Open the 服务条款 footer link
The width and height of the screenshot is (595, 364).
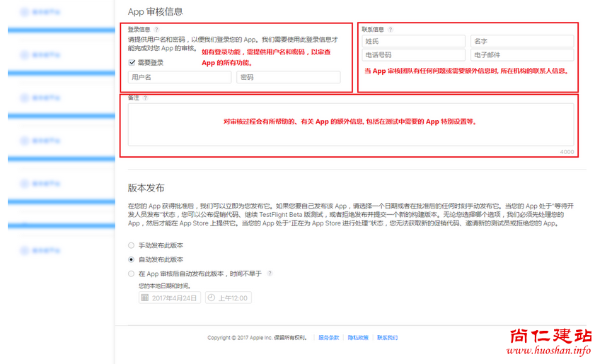(x=328, y=338)
